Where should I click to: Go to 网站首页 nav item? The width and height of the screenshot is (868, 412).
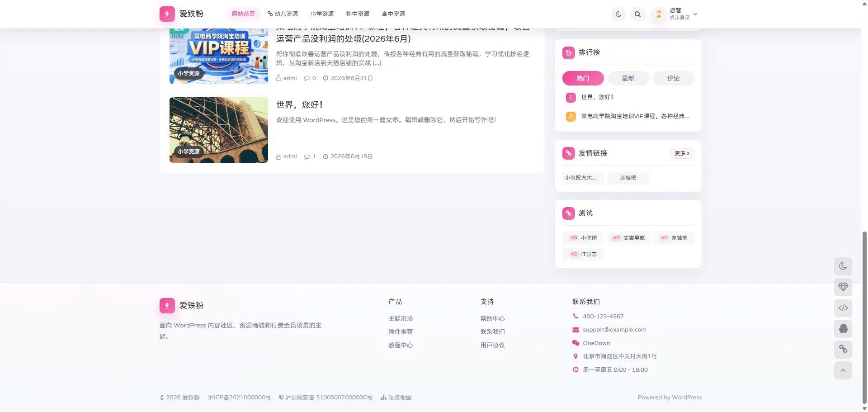click(x=243, y=14)
